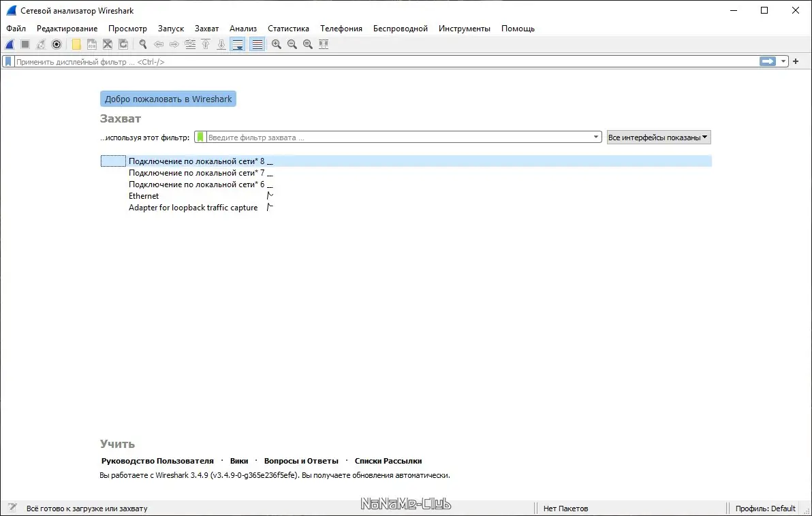Open the Захват menu
The width and height of the screenshot is (812, 516).
[206, 29]
